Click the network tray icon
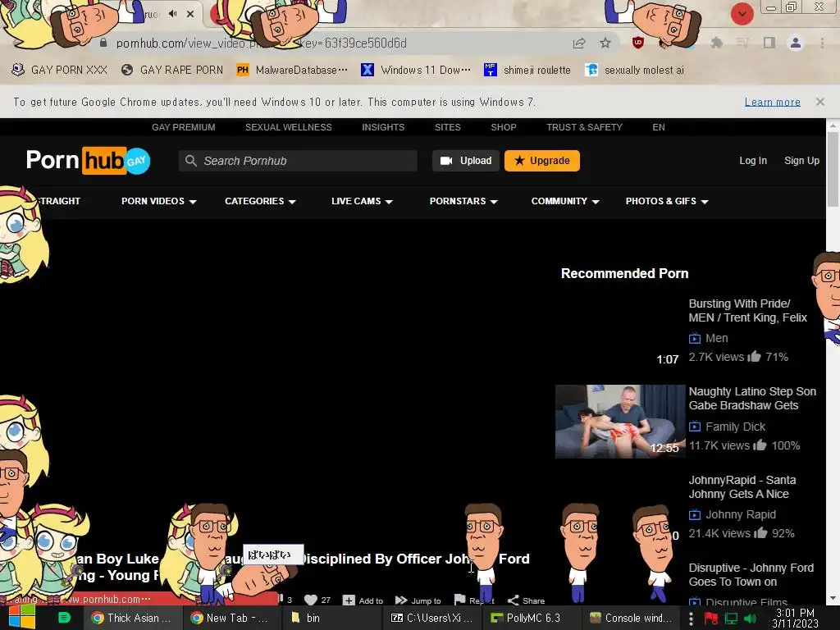 point(731,619)
